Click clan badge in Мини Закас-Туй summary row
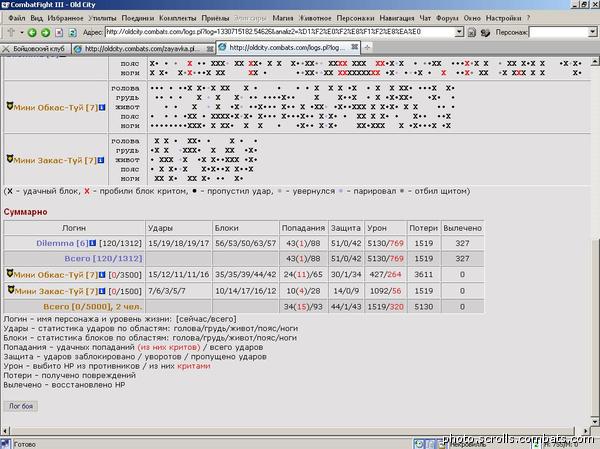The image size is (600, 449). pos(11,290)
